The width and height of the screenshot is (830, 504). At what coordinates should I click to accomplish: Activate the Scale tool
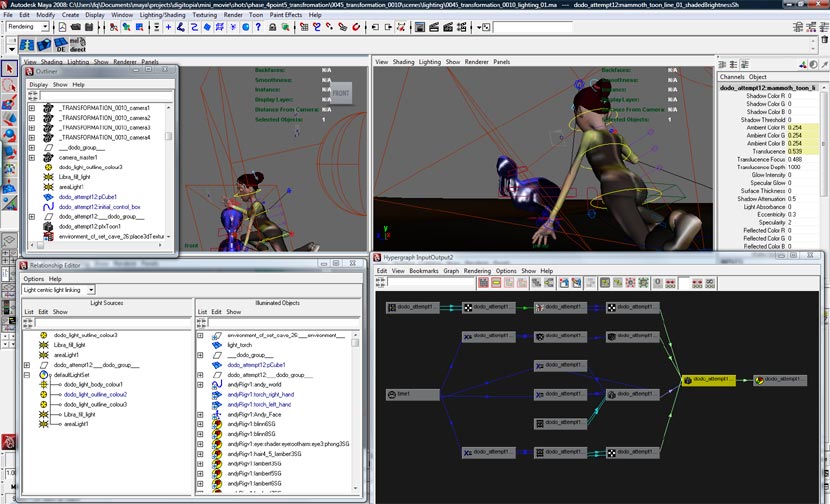9,152
